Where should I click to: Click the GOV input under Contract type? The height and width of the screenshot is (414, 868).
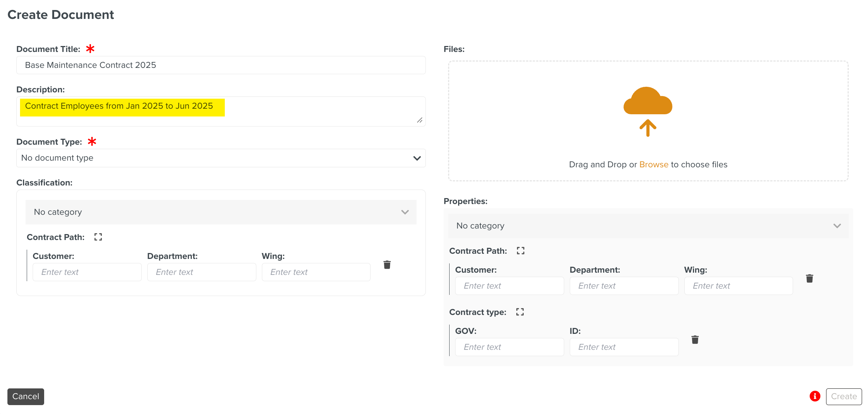click(x=509, y=347)
